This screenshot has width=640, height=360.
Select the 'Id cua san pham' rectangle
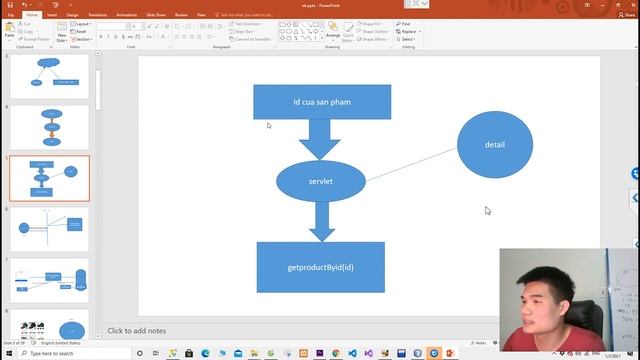(x=322, y=102)
